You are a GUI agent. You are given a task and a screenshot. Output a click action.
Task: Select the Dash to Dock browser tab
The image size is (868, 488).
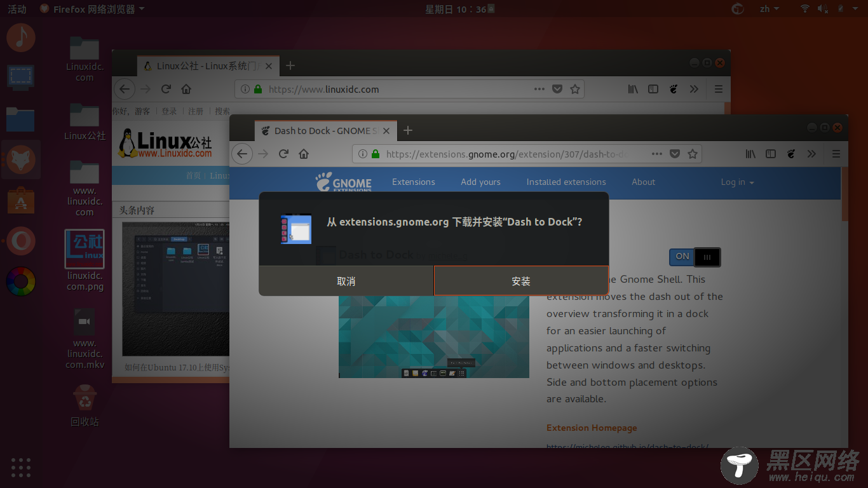coord(326,130)
